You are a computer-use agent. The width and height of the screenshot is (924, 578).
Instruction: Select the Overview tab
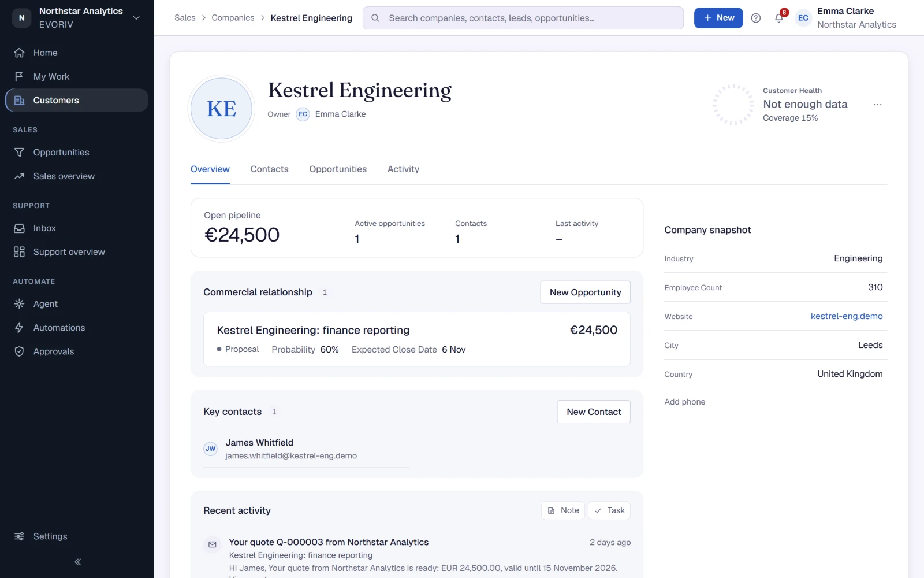click(x=210, y=169)
